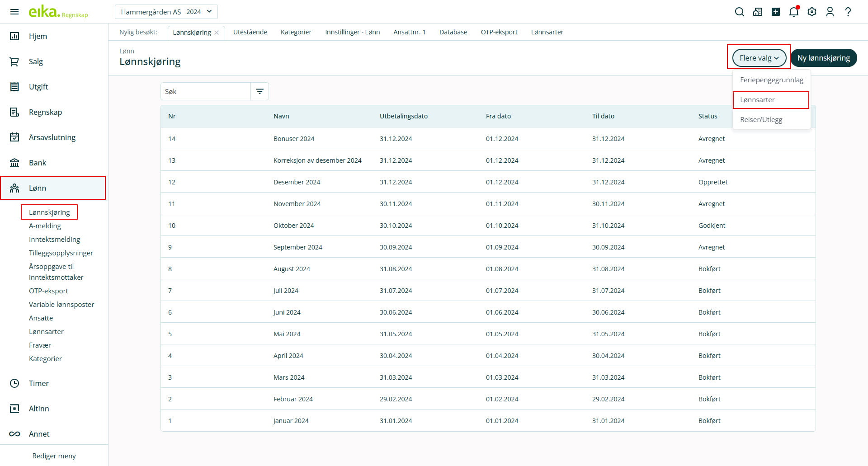The width and height of the screenshot is (868, 466).
Task: Open sidebar OTP-eksport submenu item
Action: [x=48, y=291]
